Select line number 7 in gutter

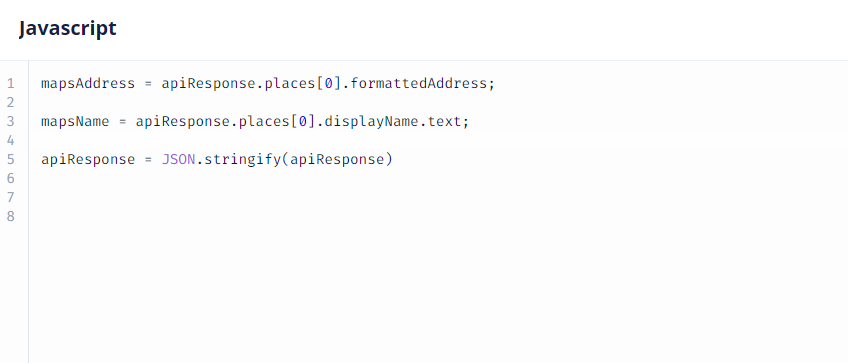[11, 197]
